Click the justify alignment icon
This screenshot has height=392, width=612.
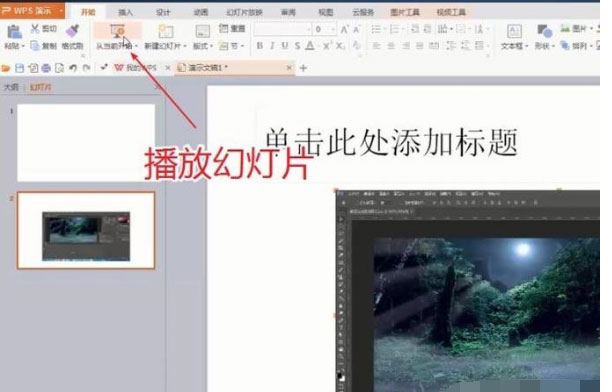(x=420, y=46)
